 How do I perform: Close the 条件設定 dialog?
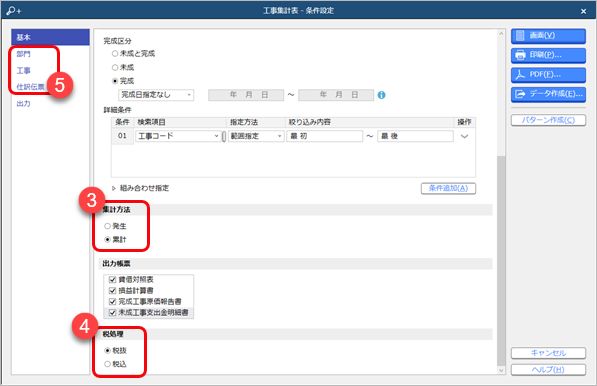[x=583, y=11]
